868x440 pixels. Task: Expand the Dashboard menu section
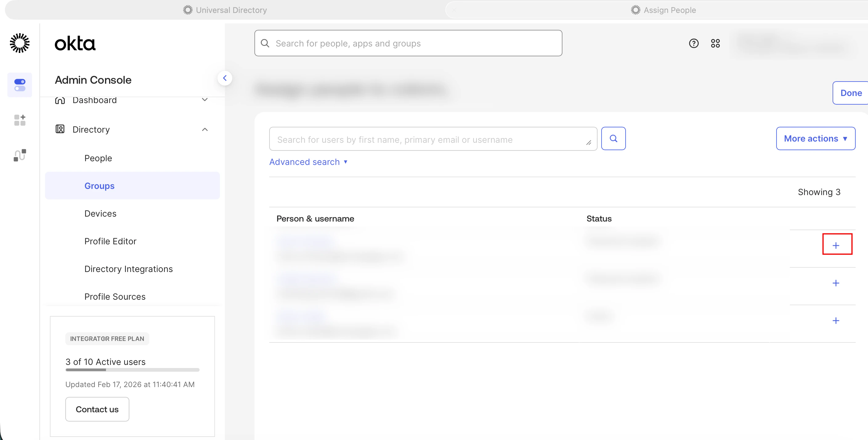coord(205,100)
